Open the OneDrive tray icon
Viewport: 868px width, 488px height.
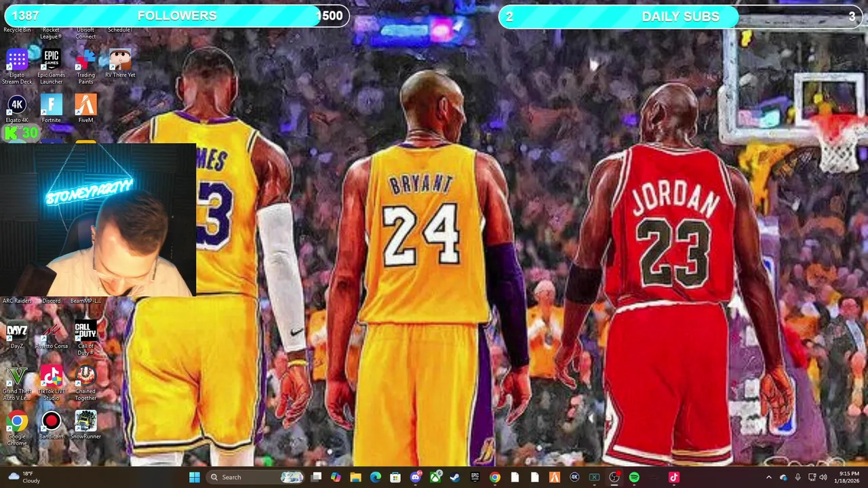(x=783, y=477)
